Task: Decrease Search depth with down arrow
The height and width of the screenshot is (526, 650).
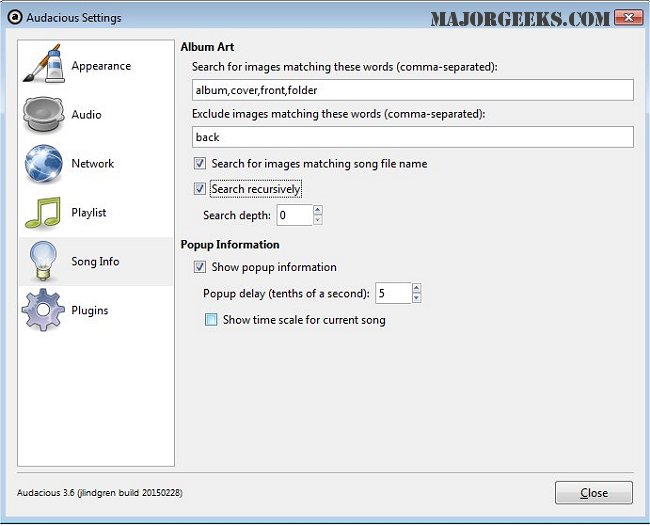Action: coord(318,220)
